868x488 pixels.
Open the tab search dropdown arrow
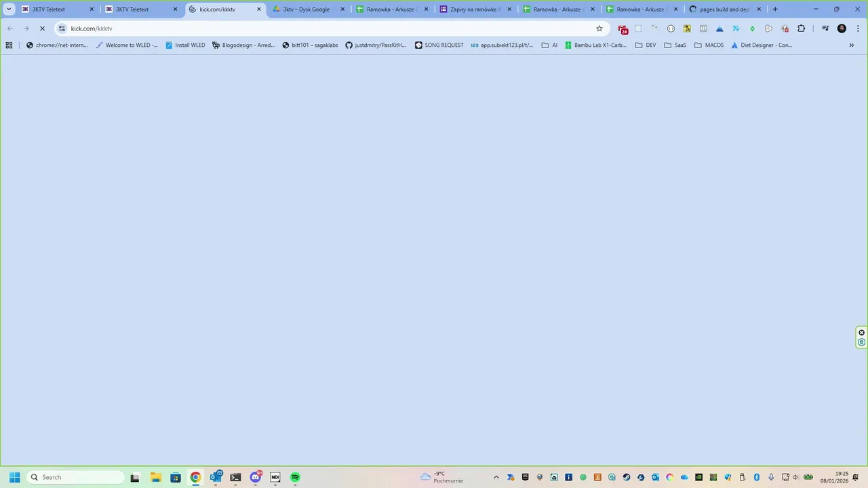pos(9,9)
